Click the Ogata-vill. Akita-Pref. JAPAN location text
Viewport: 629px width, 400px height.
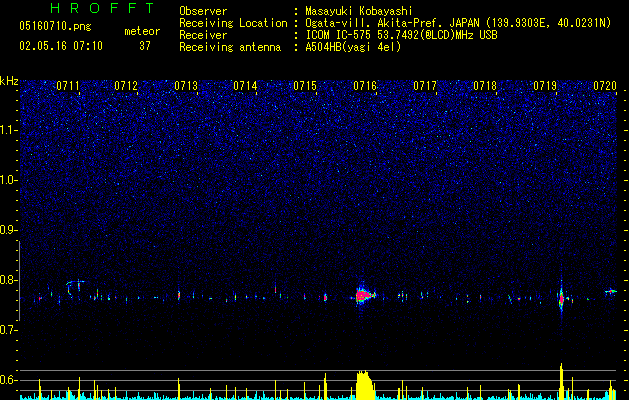pos(458,23)
